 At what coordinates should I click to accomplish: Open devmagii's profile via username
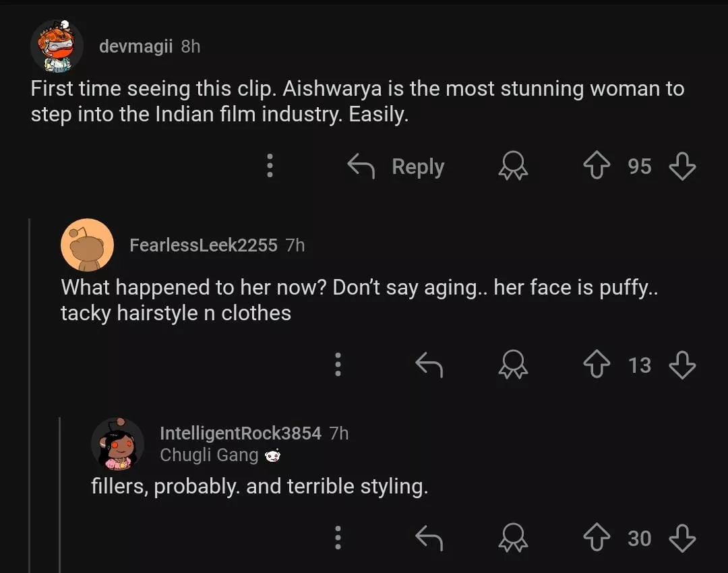pyautogui.click(x=135, y=46)
